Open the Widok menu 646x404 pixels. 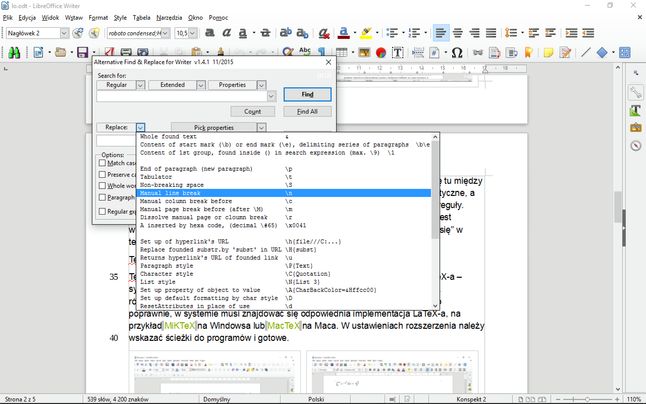[50, 18]
